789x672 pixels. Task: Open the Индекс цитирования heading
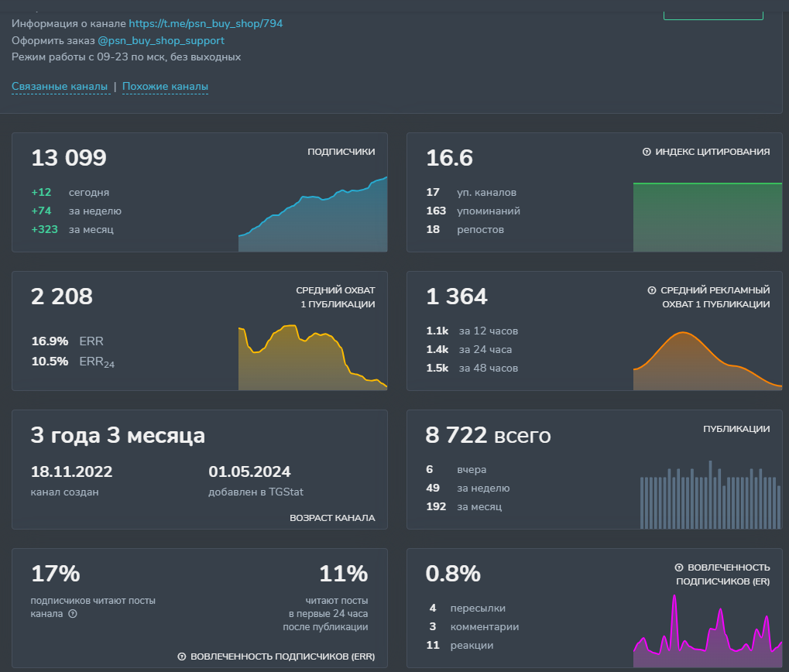[712, 152]
